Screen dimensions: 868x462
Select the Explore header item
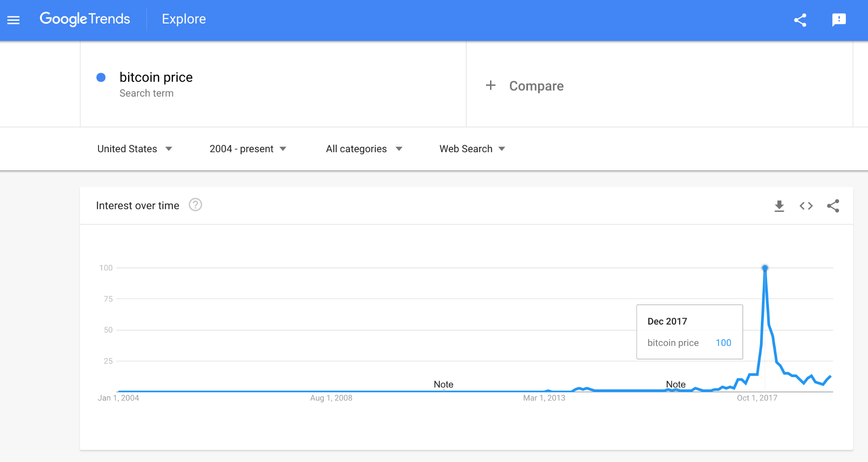184,19
